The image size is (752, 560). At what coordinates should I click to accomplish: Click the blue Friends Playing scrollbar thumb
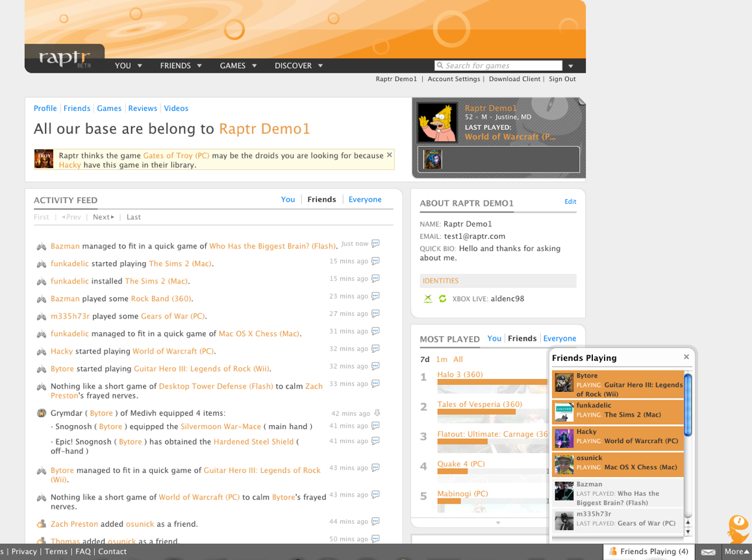coord(688,405)
